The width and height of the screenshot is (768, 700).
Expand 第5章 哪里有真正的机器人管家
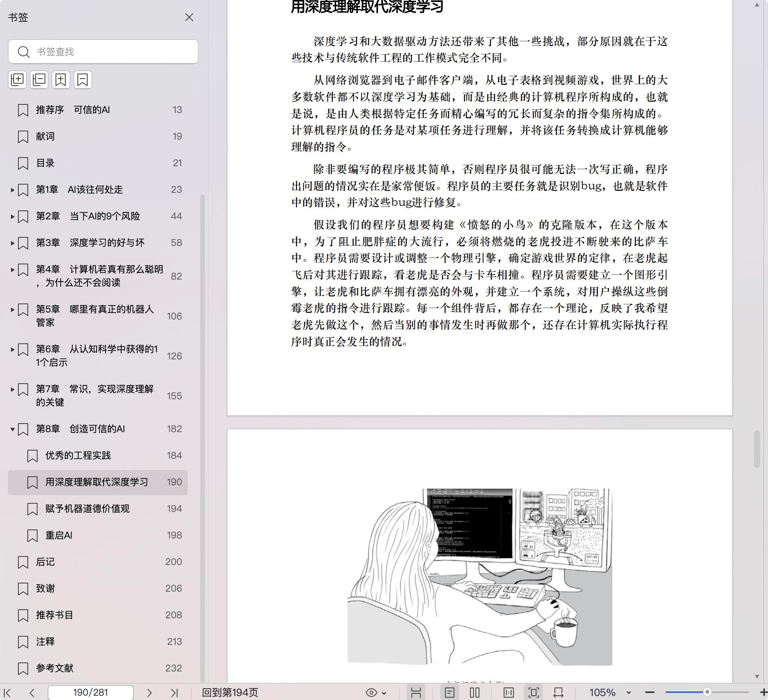pos(13,310)
